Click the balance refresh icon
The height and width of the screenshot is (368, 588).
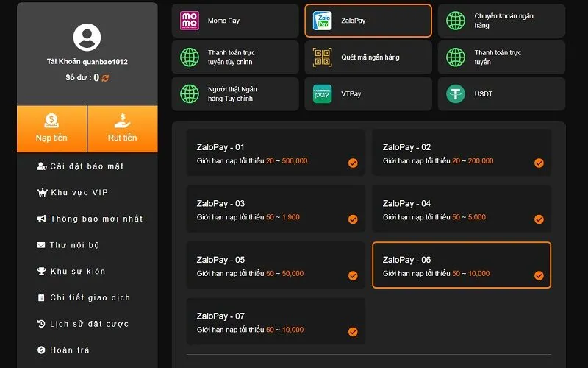(x=105, y=77)
